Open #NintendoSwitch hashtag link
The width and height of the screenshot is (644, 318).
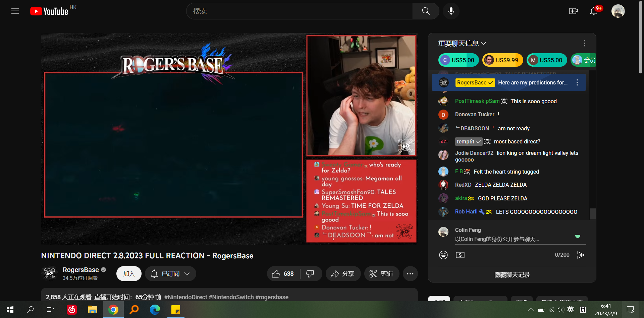click(x=231, y=297)
